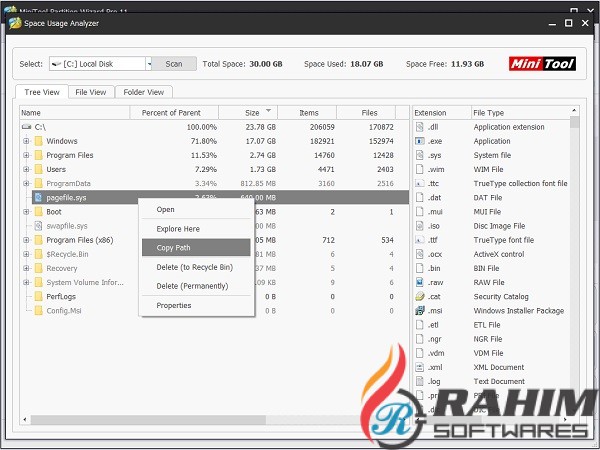Image resolution: width=600 pixels, height=450 pixels.
Task: Click the swapfile.sys file icon
Action: (38, 226)
